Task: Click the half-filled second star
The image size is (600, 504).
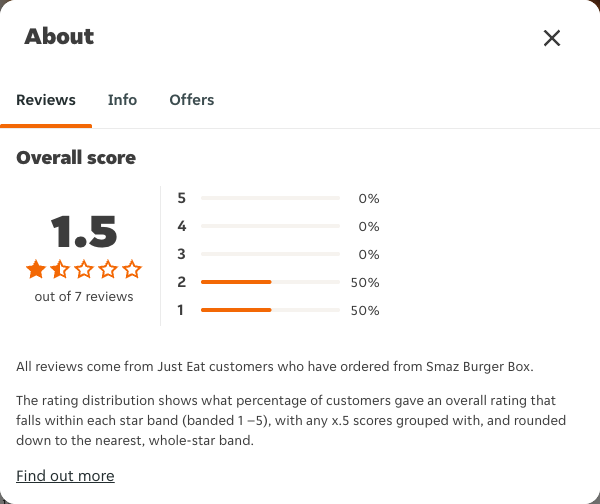Action: [x=60, y=269]
